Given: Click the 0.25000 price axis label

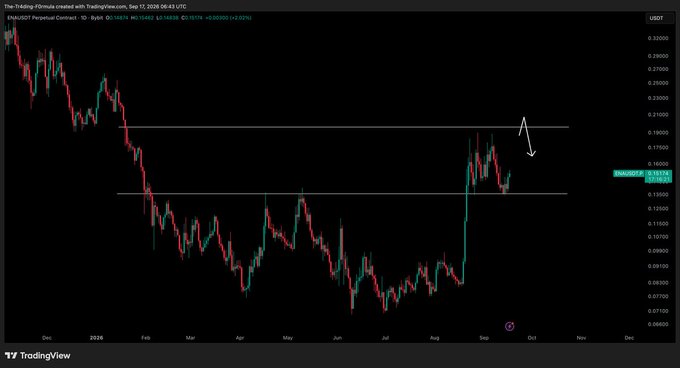Looking at the screenshot, I should click(658, 83).
